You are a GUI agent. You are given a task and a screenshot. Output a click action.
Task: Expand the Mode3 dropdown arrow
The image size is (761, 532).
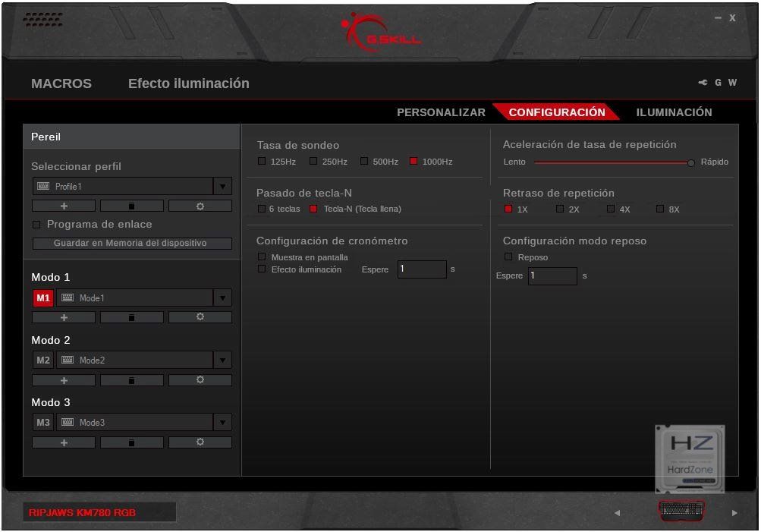[x=222, y=422]
